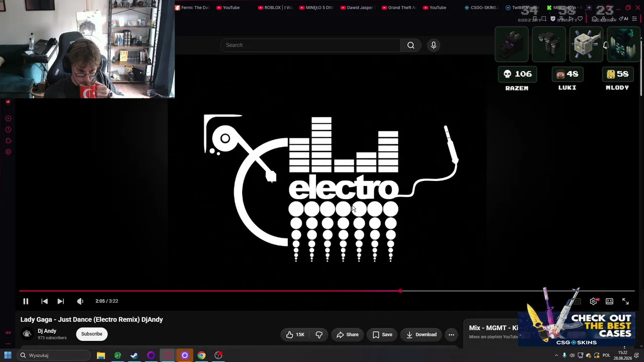Open the Windows notifications bell in tray

click(x=636, y=355)
